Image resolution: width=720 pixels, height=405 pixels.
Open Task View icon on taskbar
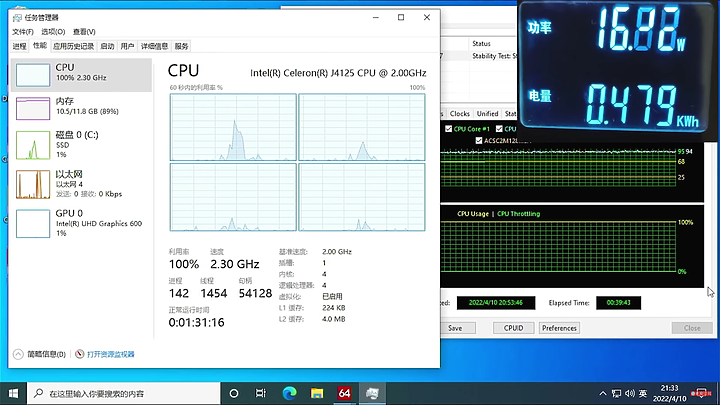(x=261, y=394)
